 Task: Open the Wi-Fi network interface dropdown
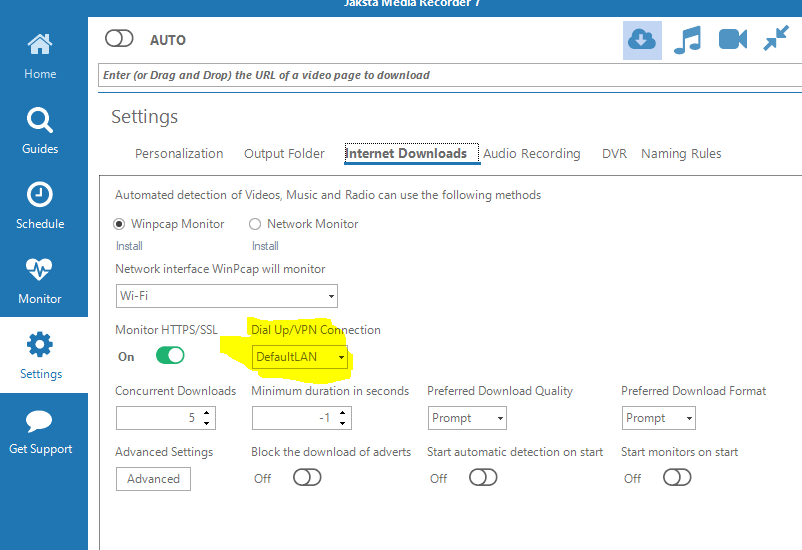[227, 296]
